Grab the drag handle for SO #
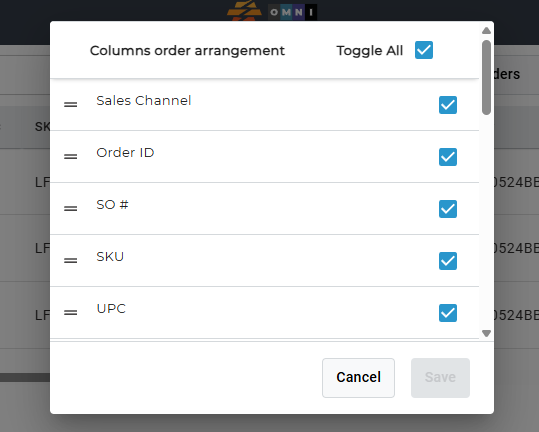 pos(70,209)
